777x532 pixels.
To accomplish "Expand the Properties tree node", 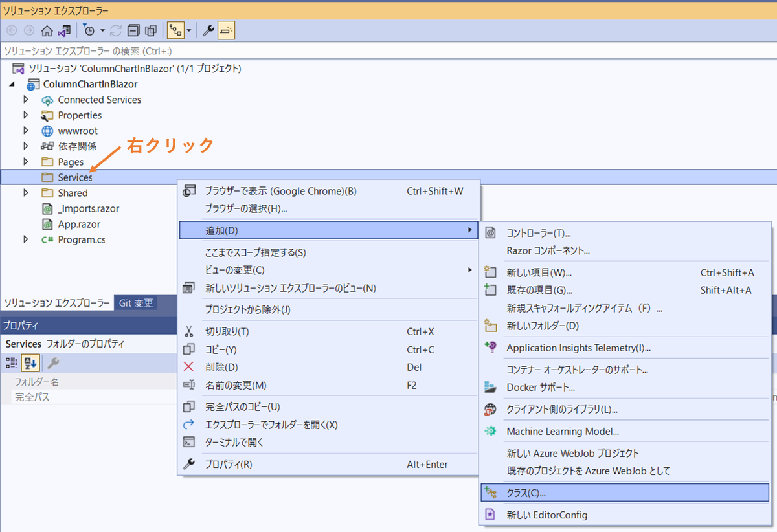I will click(26, 115).
